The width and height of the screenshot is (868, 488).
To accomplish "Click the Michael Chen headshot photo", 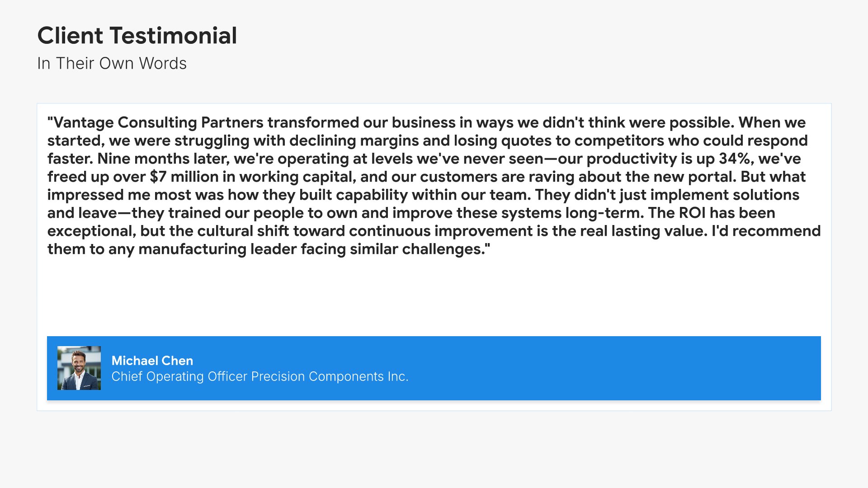I will [79, 368].
